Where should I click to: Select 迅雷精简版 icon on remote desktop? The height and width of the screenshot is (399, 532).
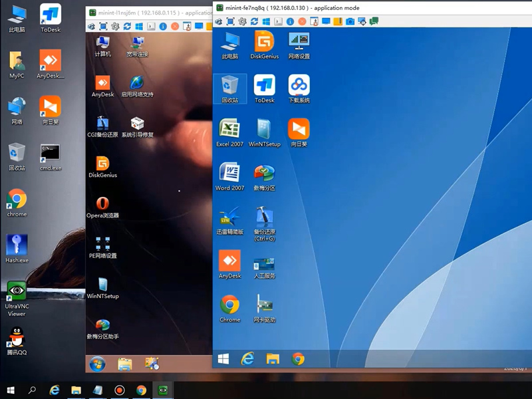click(229, 221)
